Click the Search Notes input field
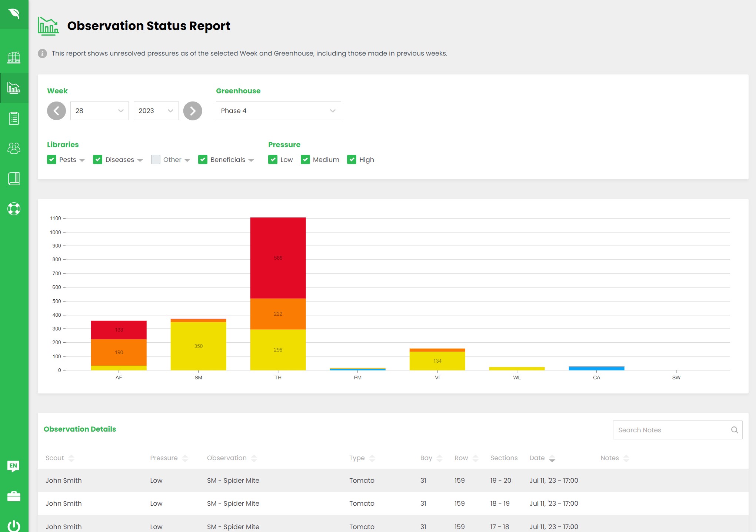The image size is (756, 532). click(x=671, y=430)
